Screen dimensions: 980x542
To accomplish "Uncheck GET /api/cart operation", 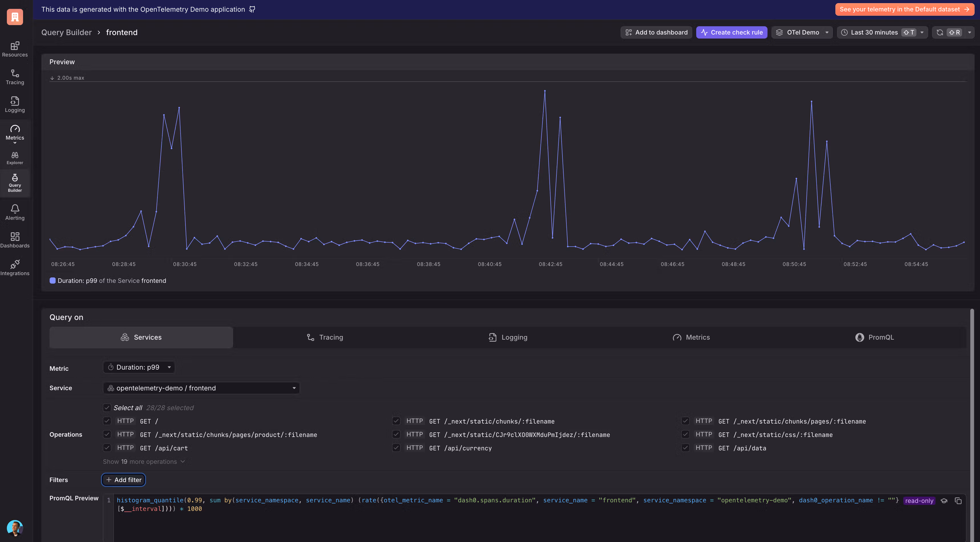I will (107, 448).
